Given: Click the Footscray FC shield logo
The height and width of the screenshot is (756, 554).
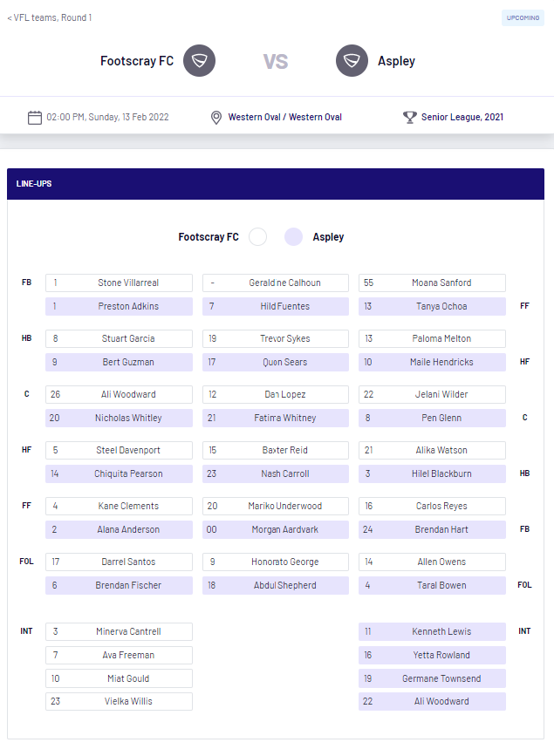Looking at the screenshot, I should pyautogui.click(x=199, y=61).
